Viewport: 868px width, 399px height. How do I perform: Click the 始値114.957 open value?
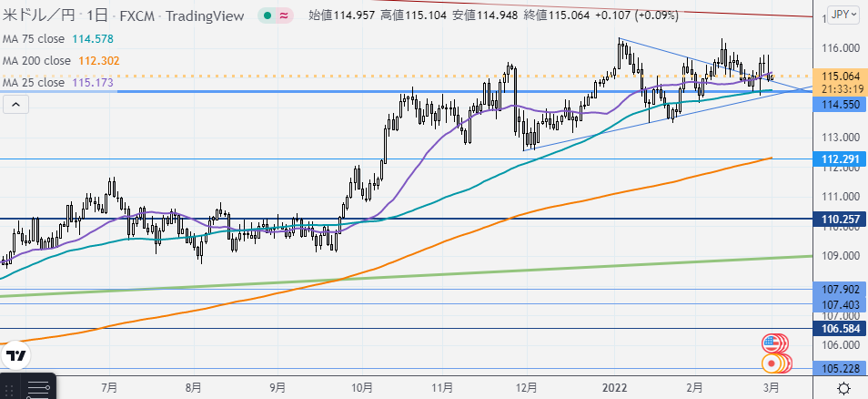[x=343, y=16]
